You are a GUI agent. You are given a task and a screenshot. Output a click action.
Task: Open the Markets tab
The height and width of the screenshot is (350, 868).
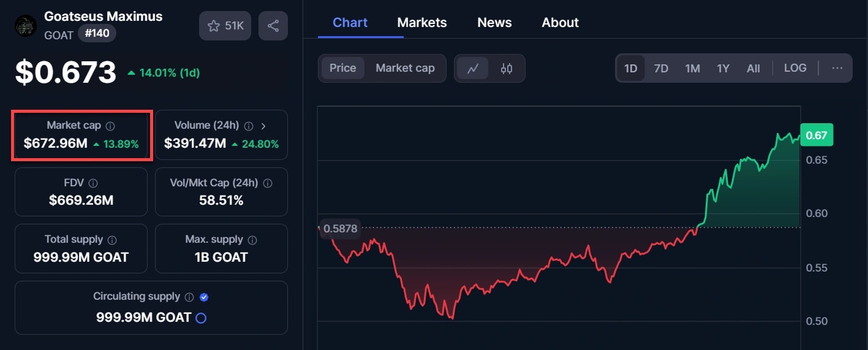pyautogui.click(x=422, y=23)
